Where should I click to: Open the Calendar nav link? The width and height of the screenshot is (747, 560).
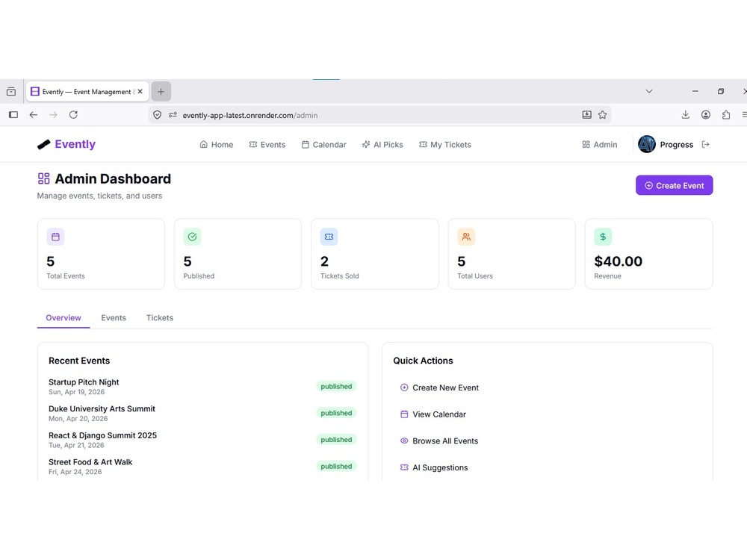324,145
